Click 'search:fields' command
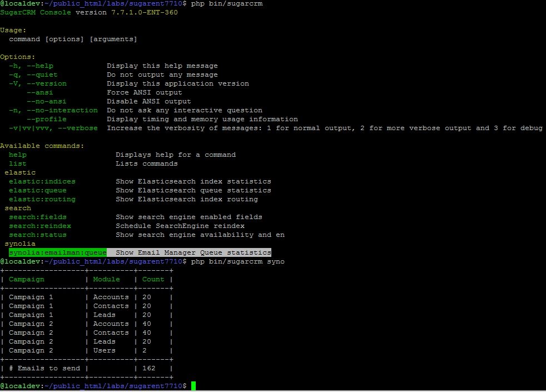546x392 pixels. (38, 217)
